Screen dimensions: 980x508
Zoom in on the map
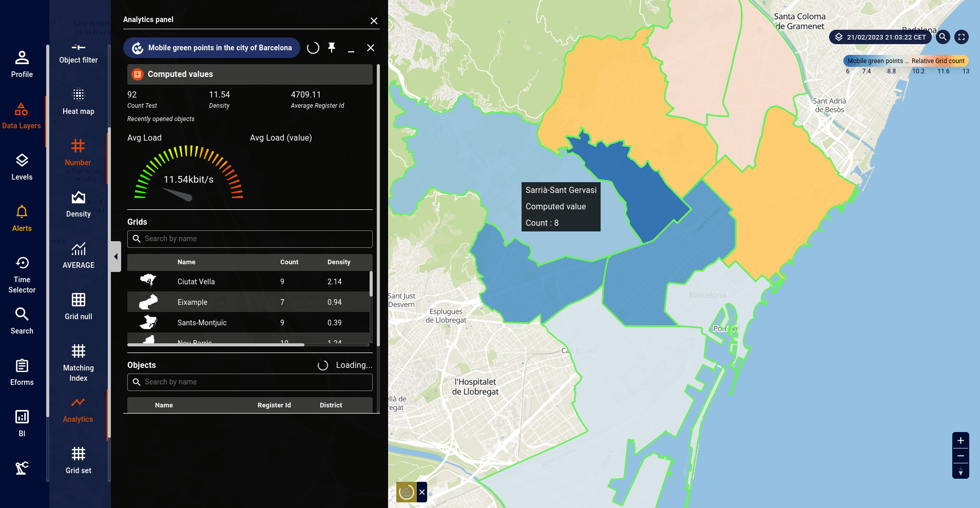point(960,440)
